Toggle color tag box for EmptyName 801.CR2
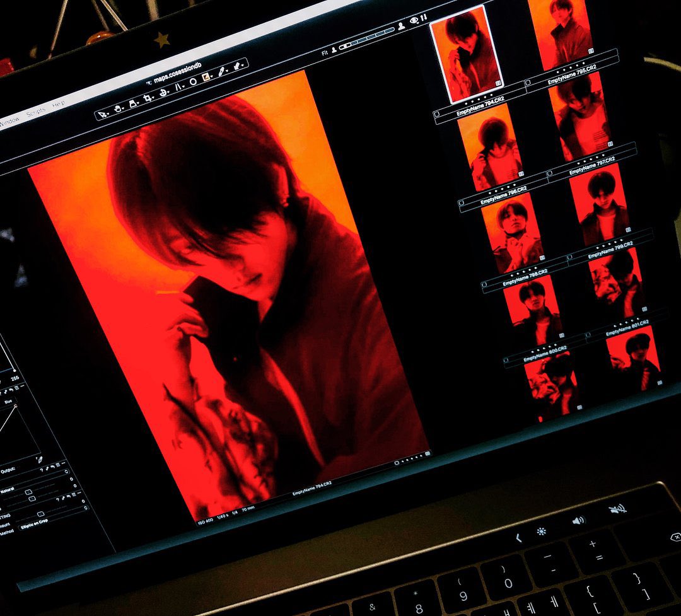 tap(588, 335)
